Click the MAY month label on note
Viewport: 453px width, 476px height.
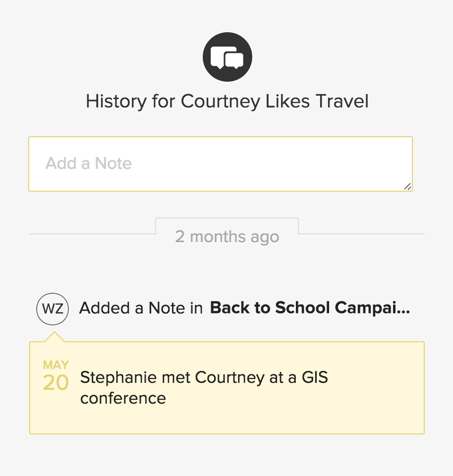(x=56, y=366)
